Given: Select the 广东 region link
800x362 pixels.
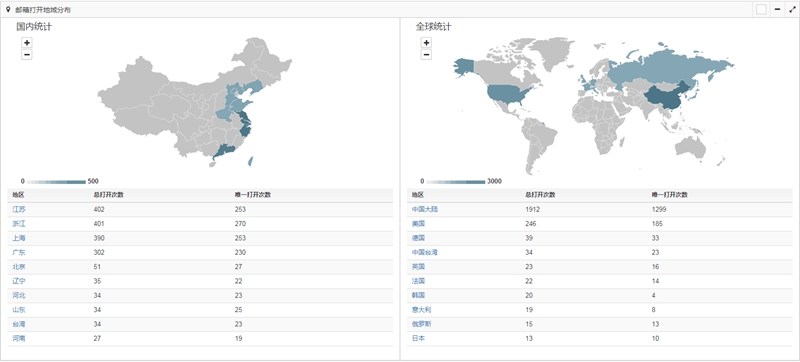Looking at the screenshot, I should point(19,252).
